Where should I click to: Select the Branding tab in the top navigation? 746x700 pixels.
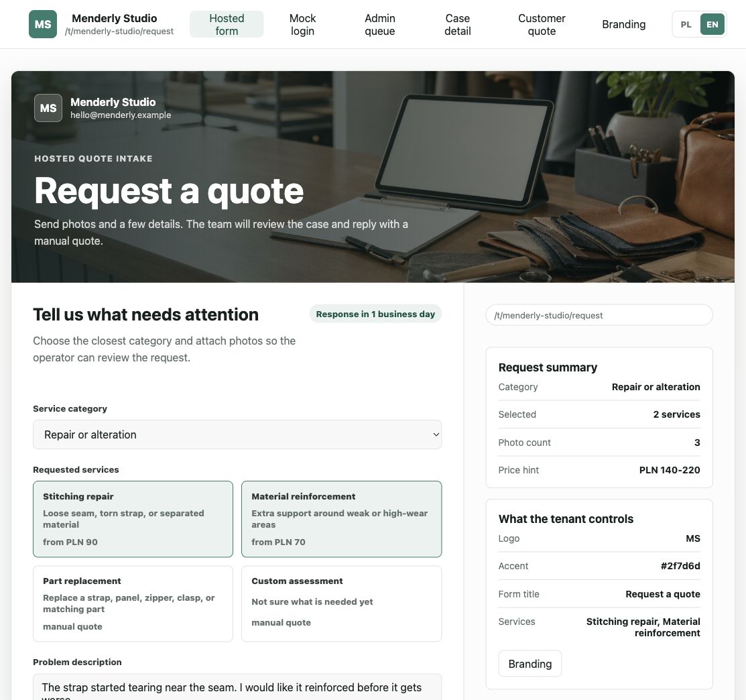click(624, 24)
